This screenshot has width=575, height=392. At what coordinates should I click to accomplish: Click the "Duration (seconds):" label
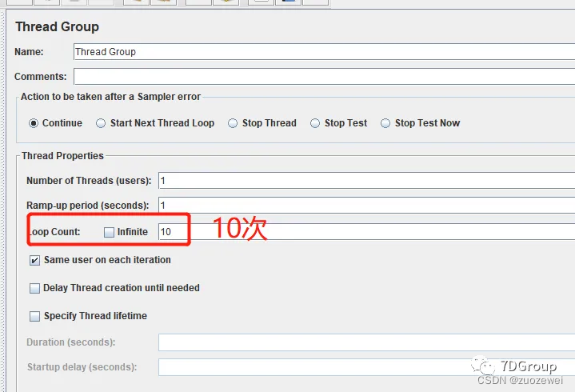(70, 342)
